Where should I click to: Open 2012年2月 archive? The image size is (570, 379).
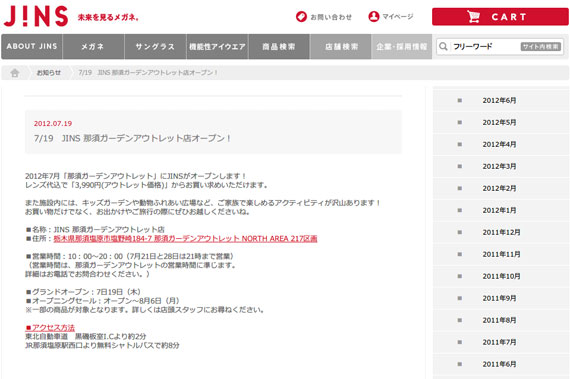coord(499,189)
